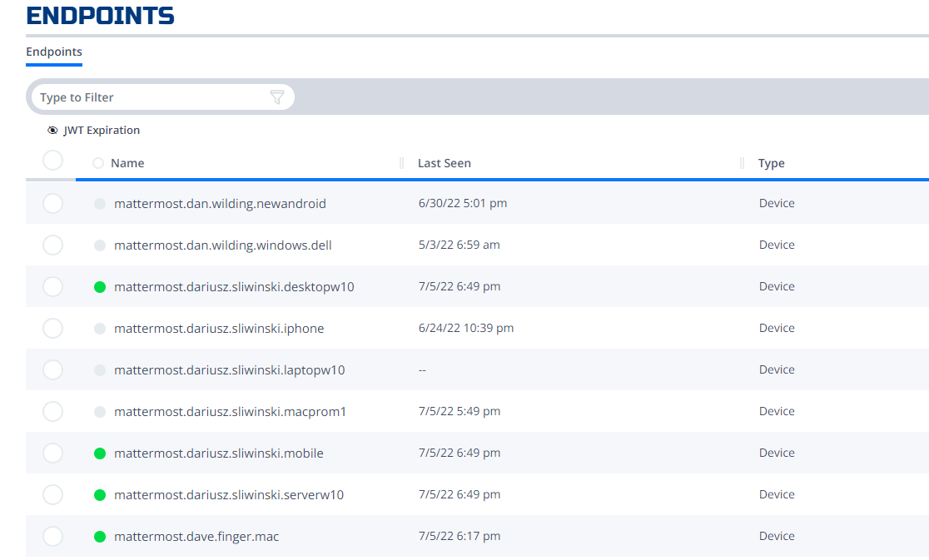Select checkbox for mattermost.dariusz.sliwinski.desktopw10
Screen dimensions: 929x560
click(52, 286)
